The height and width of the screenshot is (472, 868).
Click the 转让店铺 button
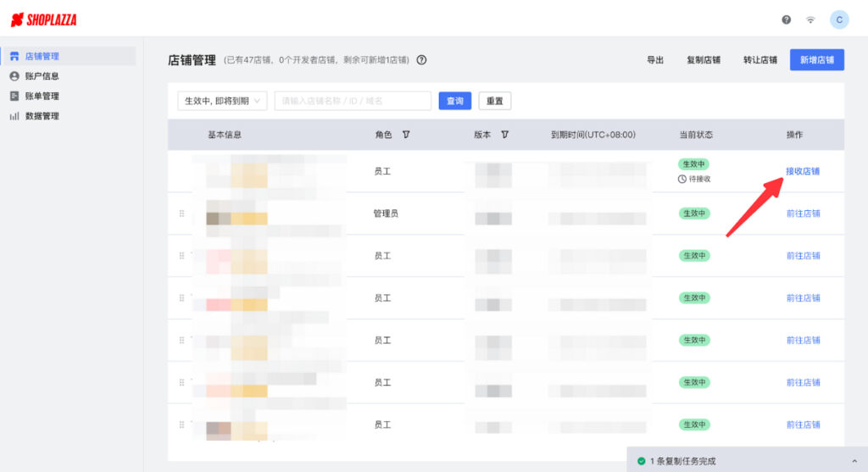[760, 60]
